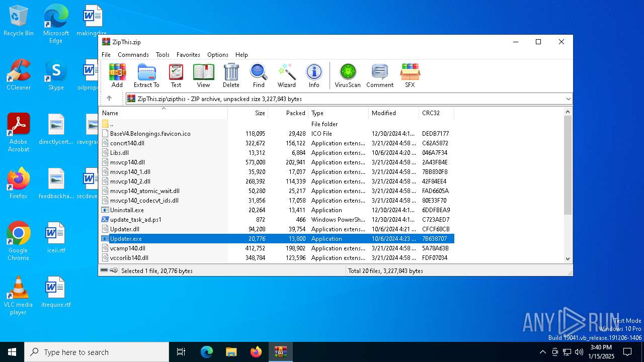Screen dimensions: 644x362
Task: Open Adobe Acrobat desktop shortcut
Action: pyautogui.click(x=19, y=133)
